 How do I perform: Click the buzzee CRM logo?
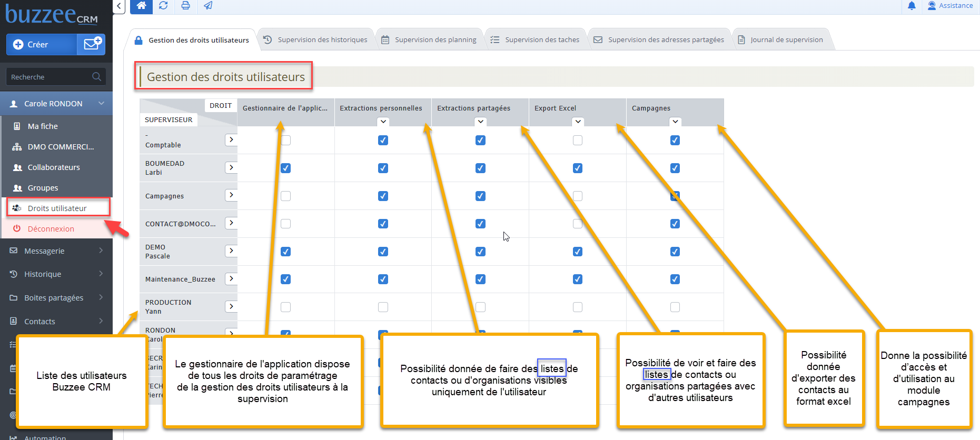click(52, 14)
